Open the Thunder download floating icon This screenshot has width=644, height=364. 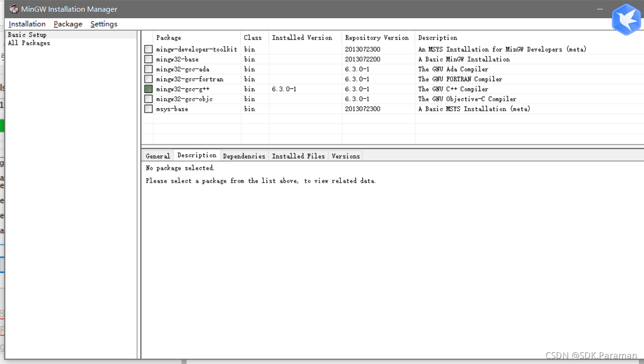[x=626, y=20]
